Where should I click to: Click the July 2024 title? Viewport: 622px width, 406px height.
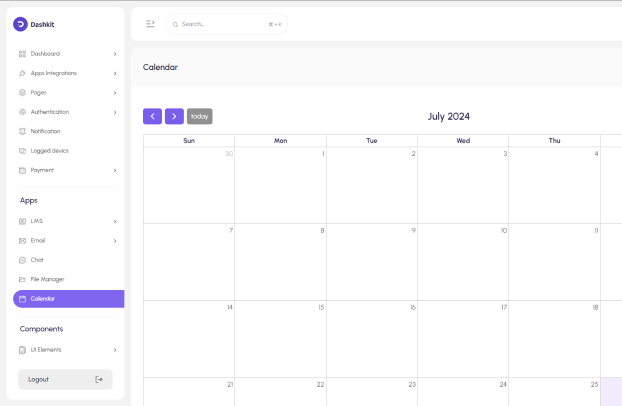449,116
